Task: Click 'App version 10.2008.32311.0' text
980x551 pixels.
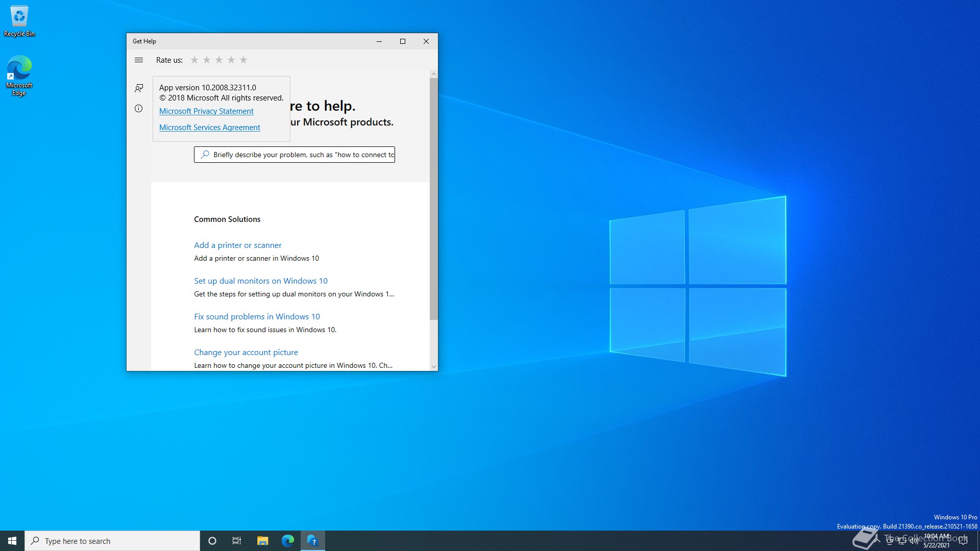Action: click(x=208, y=88)
